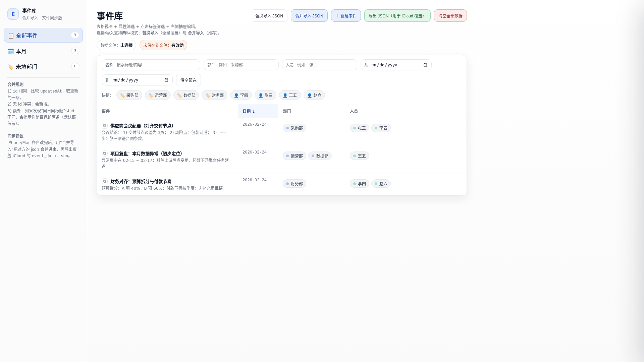The image size is (644, 362).
Task: Open calendar picker in 到 date field
Action: 166,80
